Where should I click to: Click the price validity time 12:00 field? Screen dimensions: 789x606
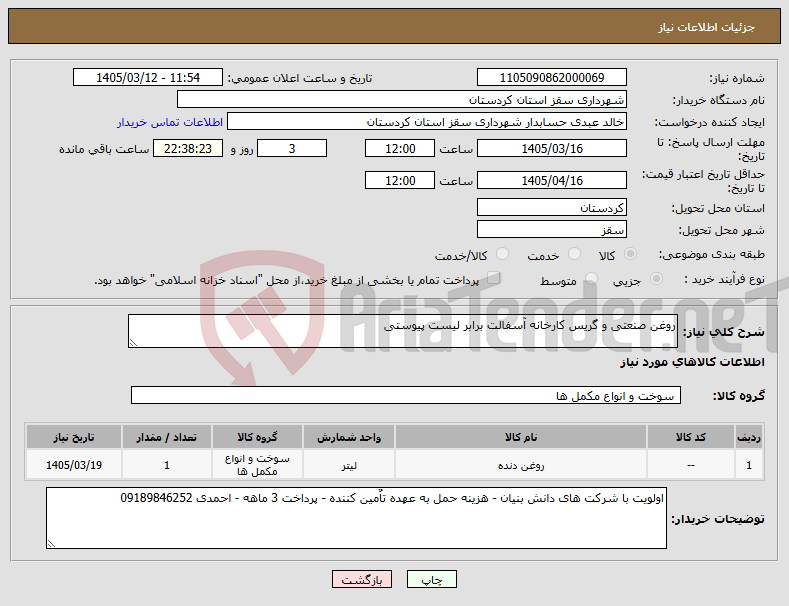(x=400, y=180)
